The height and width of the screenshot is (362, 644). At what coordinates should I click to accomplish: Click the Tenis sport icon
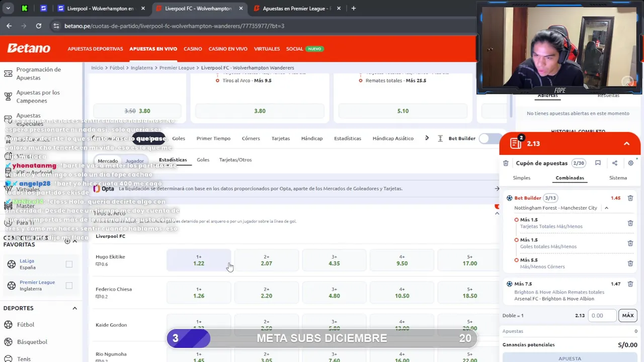click(8, 358)
